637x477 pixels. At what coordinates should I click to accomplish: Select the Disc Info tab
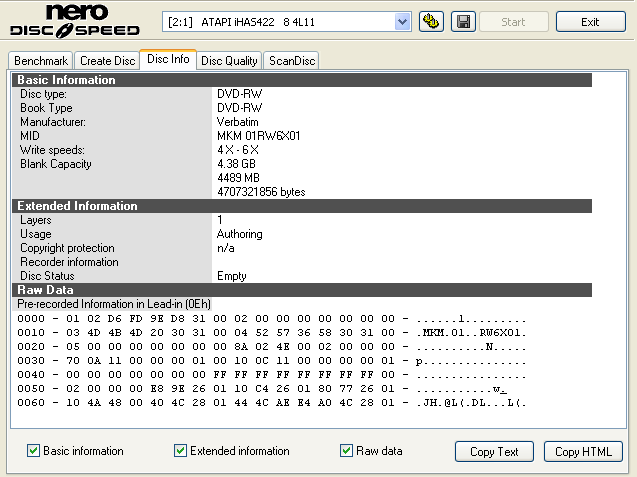pyautogui.click(x=168, y=59)
